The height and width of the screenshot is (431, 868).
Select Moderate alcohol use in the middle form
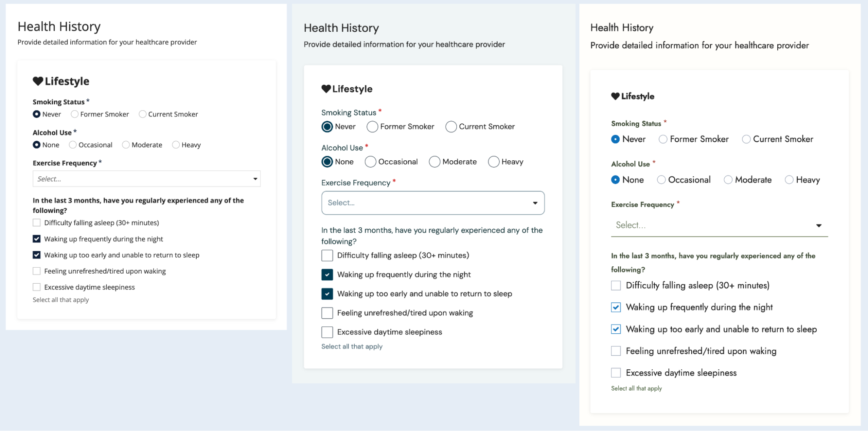pyautogui.click(x=435, y=162)
